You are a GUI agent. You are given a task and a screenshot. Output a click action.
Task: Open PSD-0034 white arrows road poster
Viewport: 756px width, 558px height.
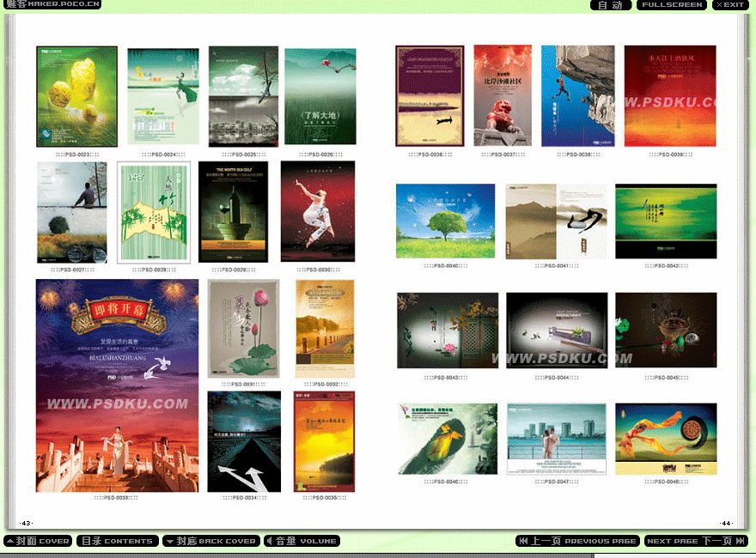pos(244,441)
